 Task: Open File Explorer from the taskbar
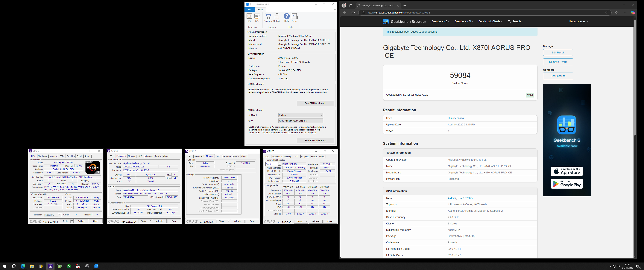32,266
